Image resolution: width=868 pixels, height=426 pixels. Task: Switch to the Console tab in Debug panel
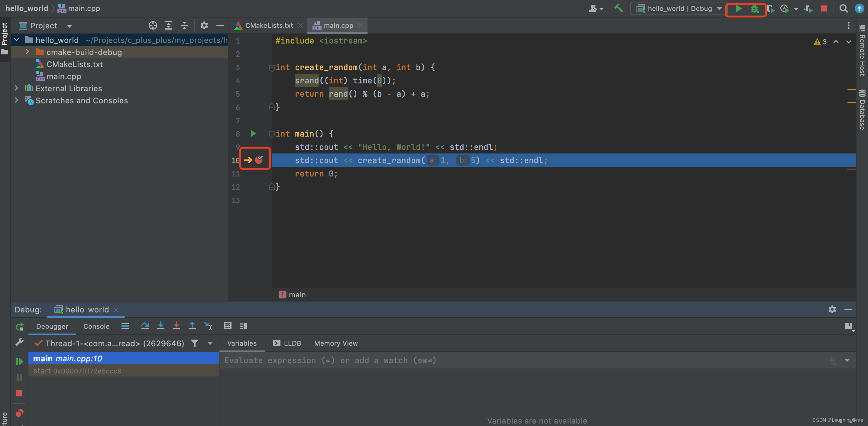click(96, 326)
